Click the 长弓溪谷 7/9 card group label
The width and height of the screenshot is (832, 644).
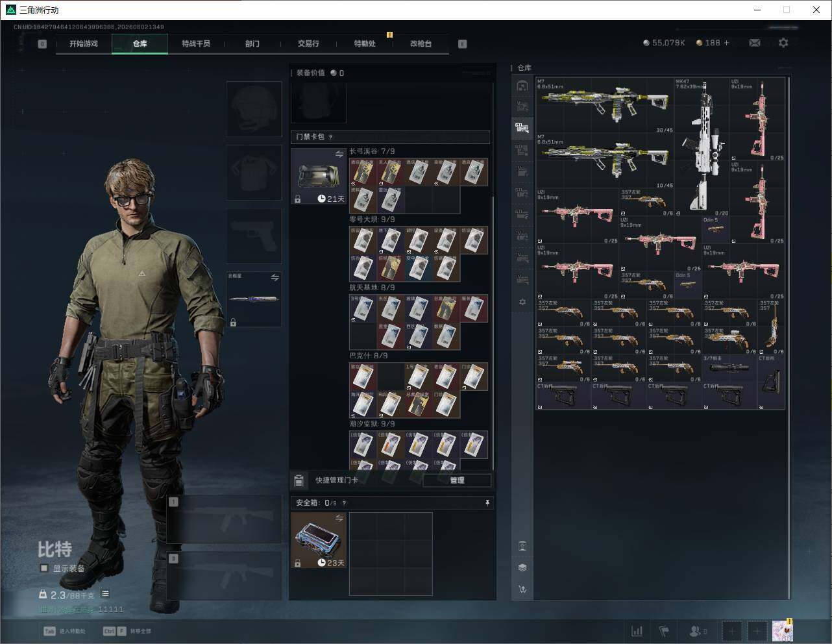point(372,151)
